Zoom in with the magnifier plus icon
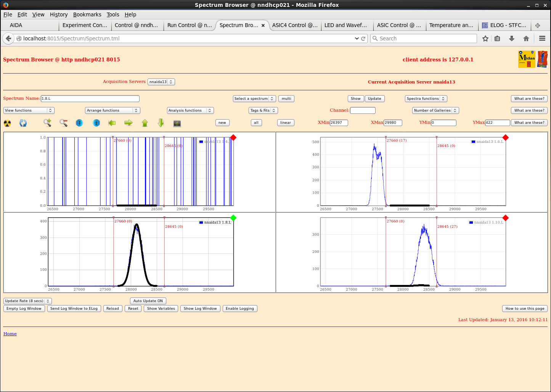551x392 pixels. click(x=47, y=123)
